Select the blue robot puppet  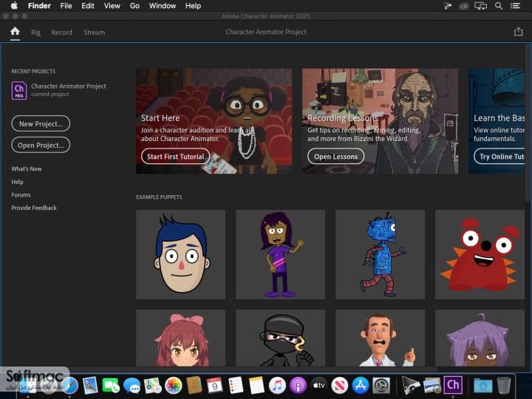tap(380, 254)
